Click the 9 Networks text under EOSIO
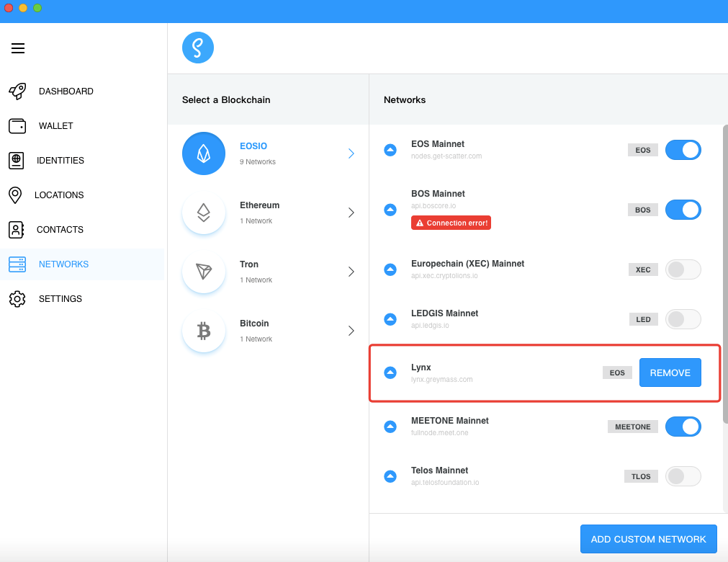Viewport: 728px width, 562px height. [257, 161]
